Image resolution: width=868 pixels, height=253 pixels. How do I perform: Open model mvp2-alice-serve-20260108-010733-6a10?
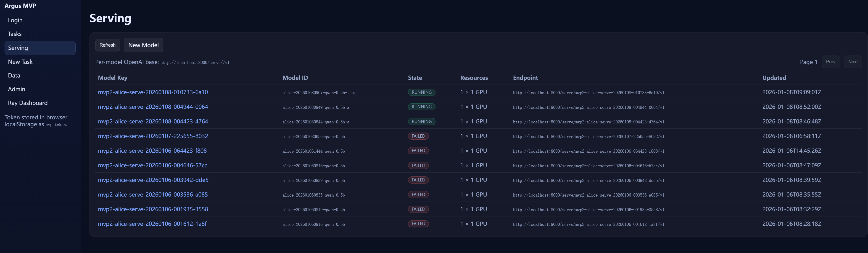153,92
